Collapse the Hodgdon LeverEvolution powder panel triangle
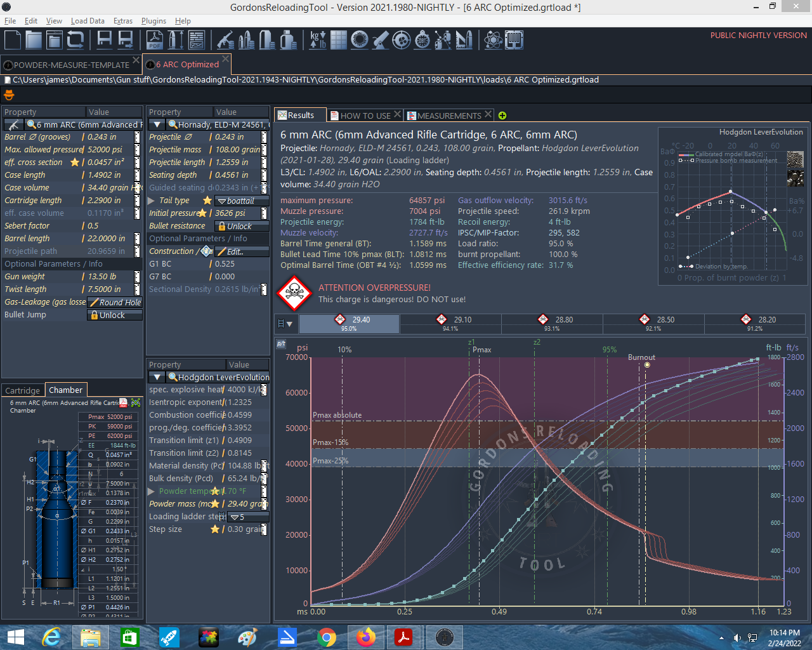 tap(157, 377)
